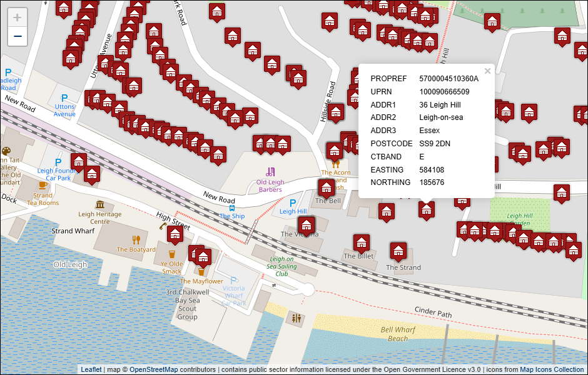This screenshot has height=375, width=588.
Task: Click the telephone icon on High Street
Action: pos(163,226)
